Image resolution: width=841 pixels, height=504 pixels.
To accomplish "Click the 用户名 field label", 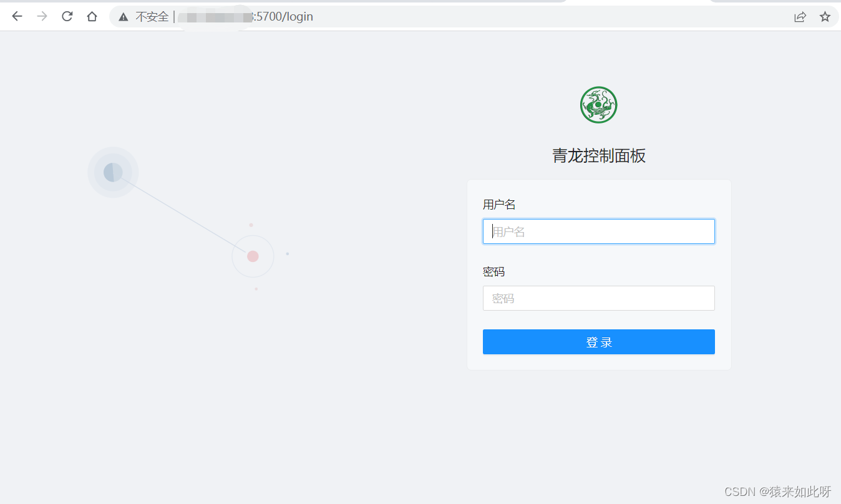I will click(x=499, y=205).
